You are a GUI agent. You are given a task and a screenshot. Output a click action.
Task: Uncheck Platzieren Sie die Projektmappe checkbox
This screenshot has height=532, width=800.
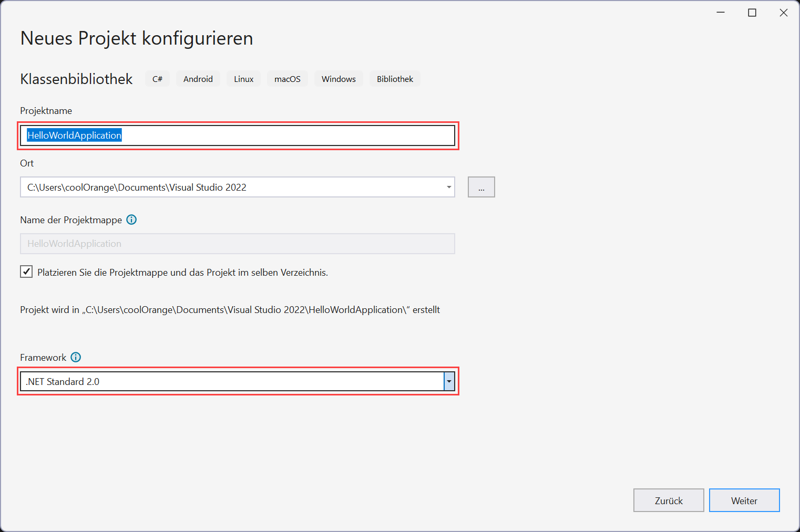tap(26, 272)
